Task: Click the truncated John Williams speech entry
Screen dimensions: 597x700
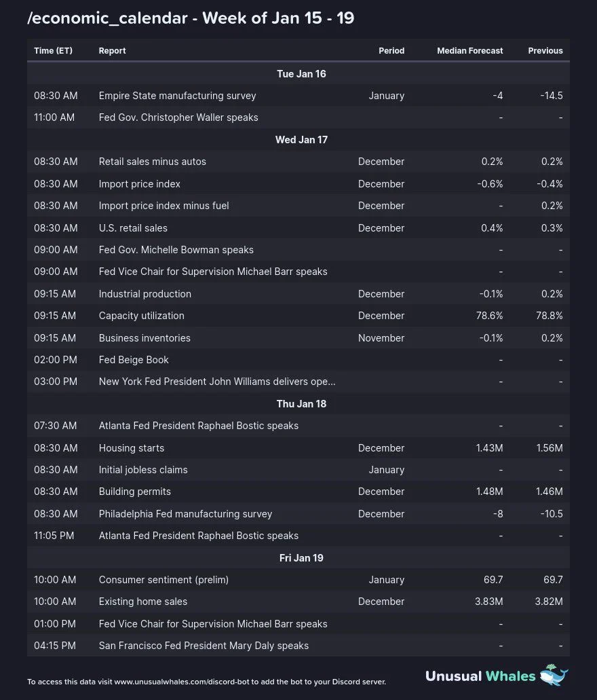Action: coord(217,382)
